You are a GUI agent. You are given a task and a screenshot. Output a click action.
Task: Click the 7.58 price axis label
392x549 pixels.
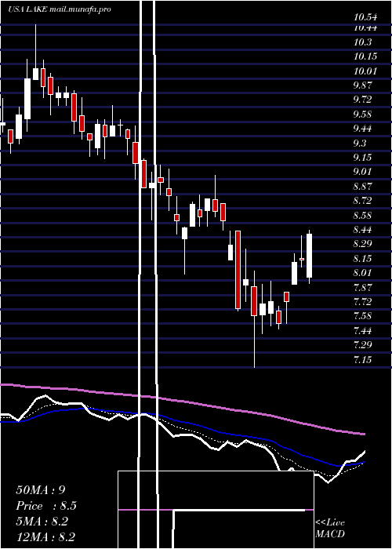[362, 316]
